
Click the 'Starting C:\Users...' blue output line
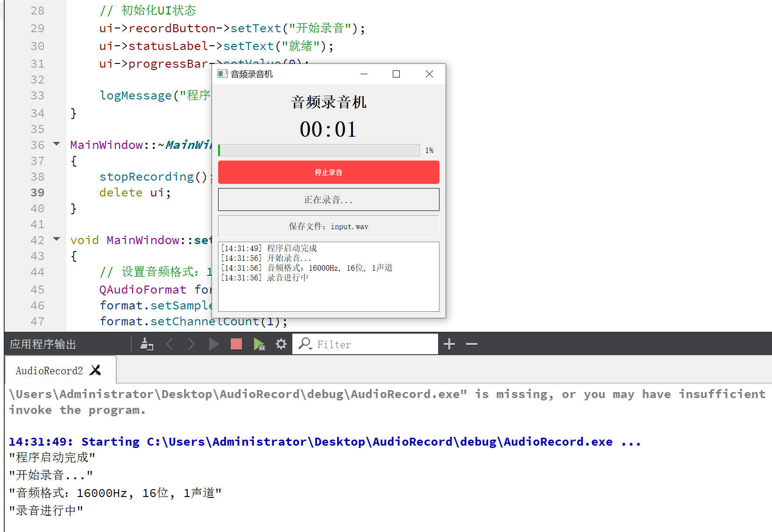tap(325, 441)
